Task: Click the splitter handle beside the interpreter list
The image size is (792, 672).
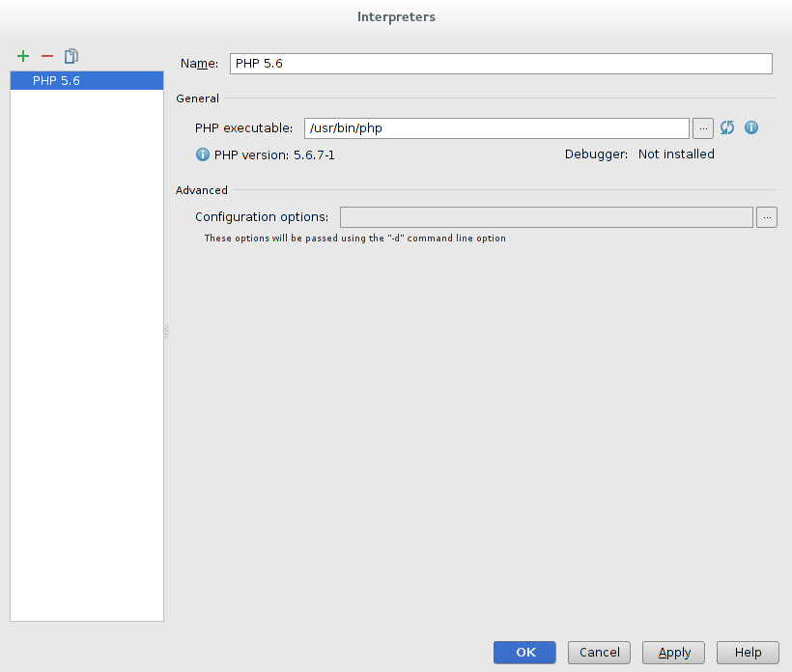Action: 166,331
